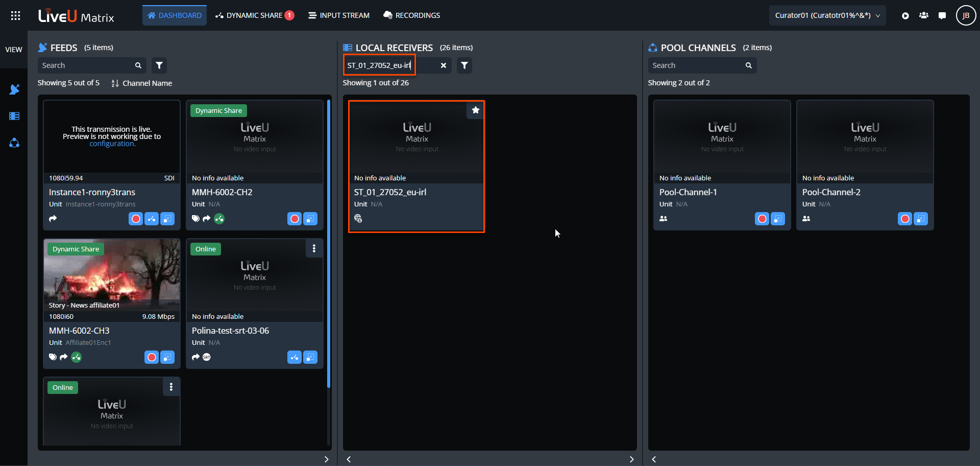
Task: Click green dynamic share icon on MMH-6002-CH3
Action: pos(76,357)
